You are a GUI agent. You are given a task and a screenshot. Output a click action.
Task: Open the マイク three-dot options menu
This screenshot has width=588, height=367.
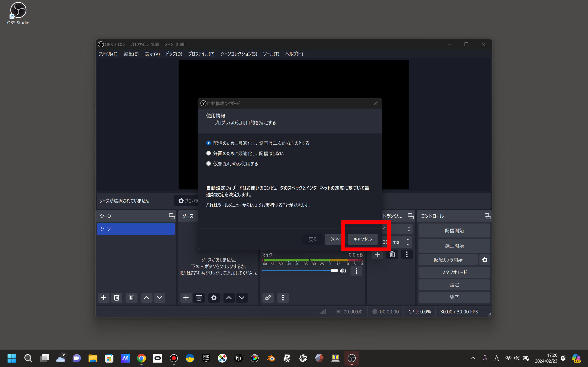click(x=356, y=271)
